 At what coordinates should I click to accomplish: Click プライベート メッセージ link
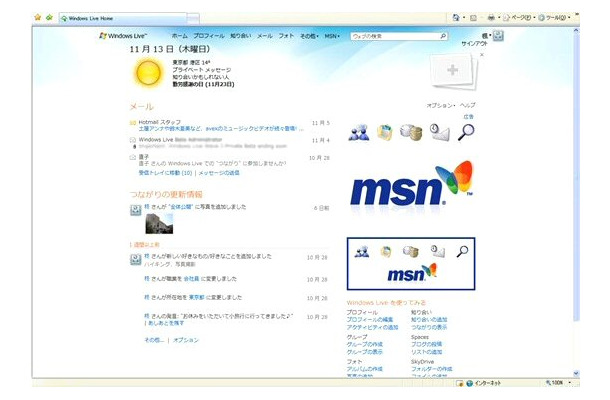click(x=202, y=70)
